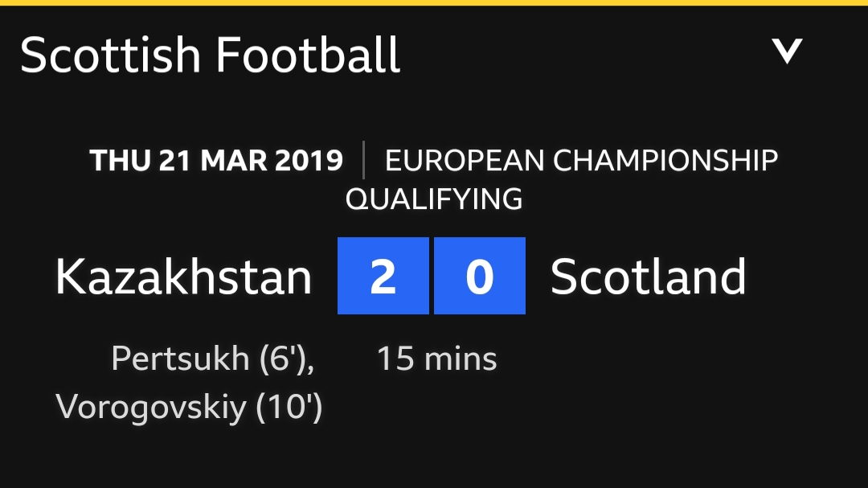The height and width of the screenshot is (488, 868).
Task: Click the word EUROPEAN in competition name
Action: point(465,161)
